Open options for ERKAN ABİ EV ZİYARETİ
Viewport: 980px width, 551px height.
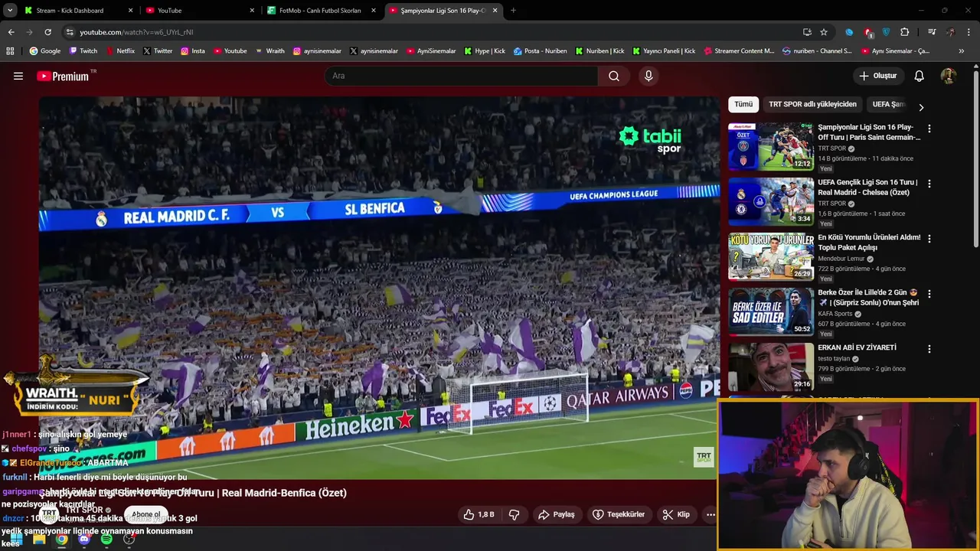(929, 349)
